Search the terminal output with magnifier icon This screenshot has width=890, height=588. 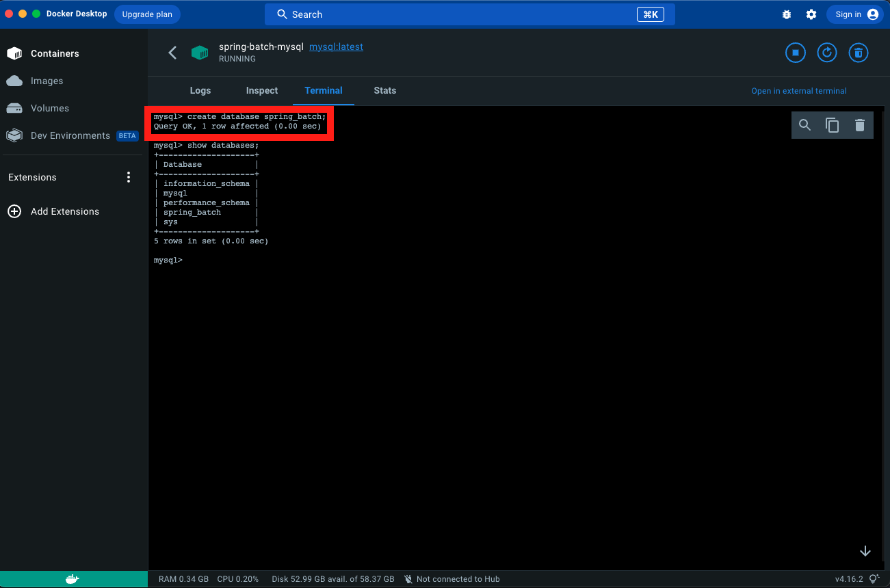tap(805, 125)
